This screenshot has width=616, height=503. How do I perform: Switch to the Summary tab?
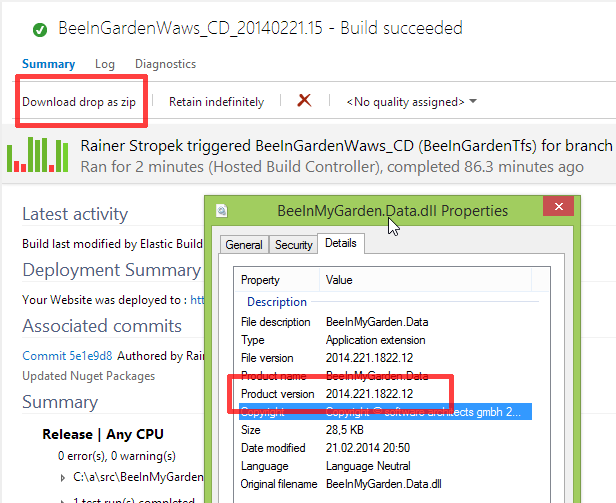pos(48,64)
